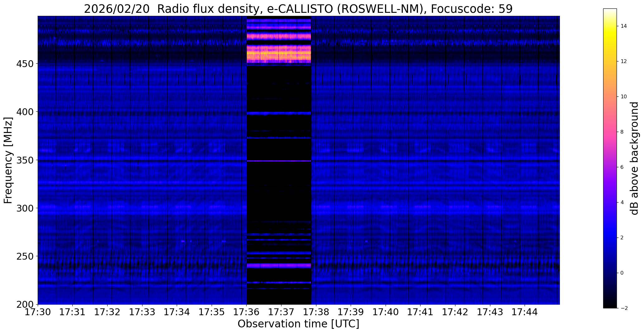Click the 400 frequency tick label
Image resolution: width=644 pixels, height=333 pixels.
tap(25, 112)
